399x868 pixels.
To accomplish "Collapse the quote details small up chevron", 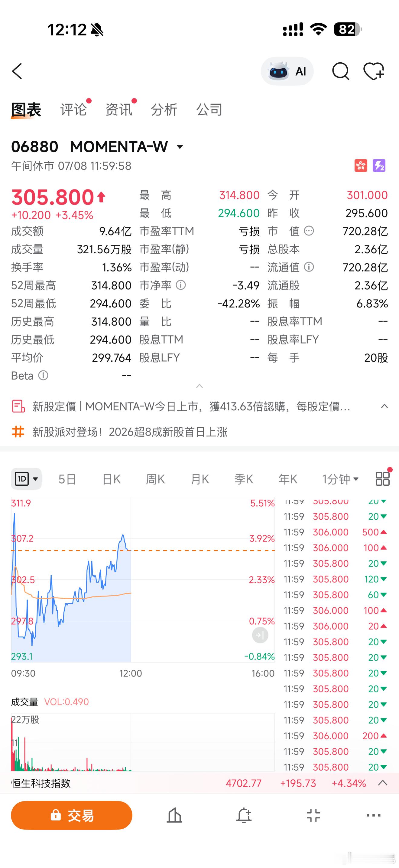I will (199, 386).
